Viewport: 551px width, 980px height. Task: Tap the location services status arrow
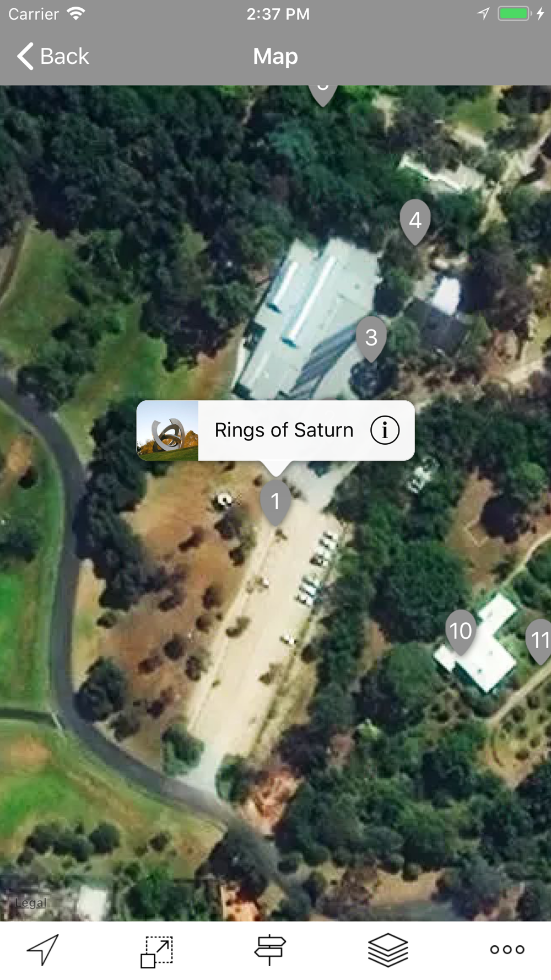tap(483, 14)
